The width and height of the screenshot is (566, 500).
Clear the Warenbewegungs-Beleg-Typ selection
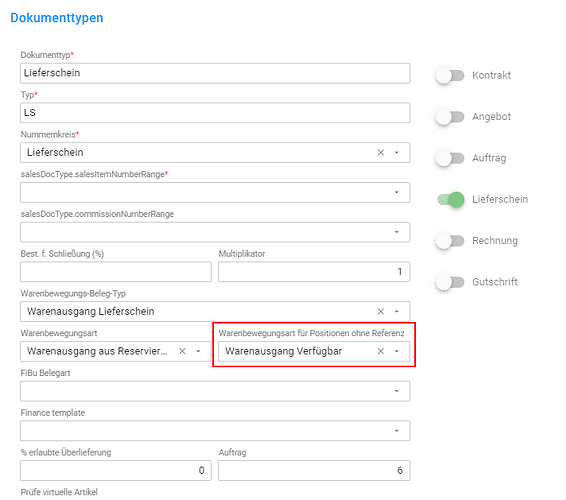pyautogui.click(x=380, y=311)
